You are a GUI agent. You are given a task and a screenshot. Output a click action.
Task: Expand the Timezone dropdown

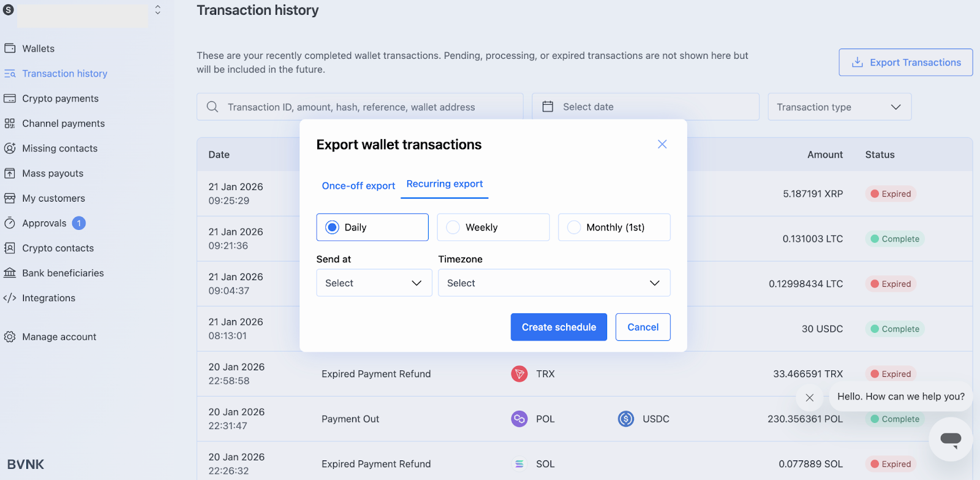point(554,283)
